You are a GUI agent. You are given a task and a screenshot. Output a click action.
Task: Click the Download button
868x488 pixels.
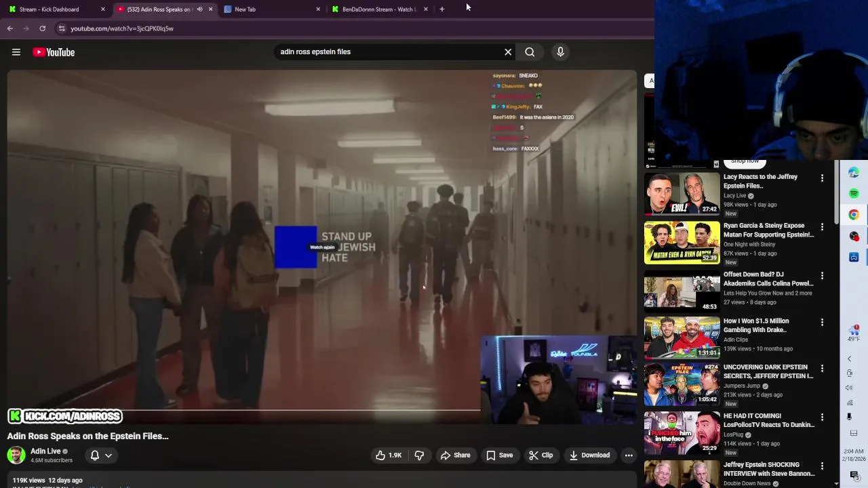(x=589, y=455)
